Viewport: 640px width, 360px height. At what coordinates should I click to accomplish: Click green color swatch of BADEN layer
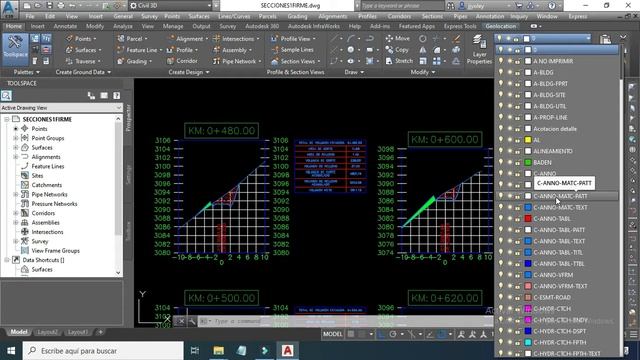point(528,162)
